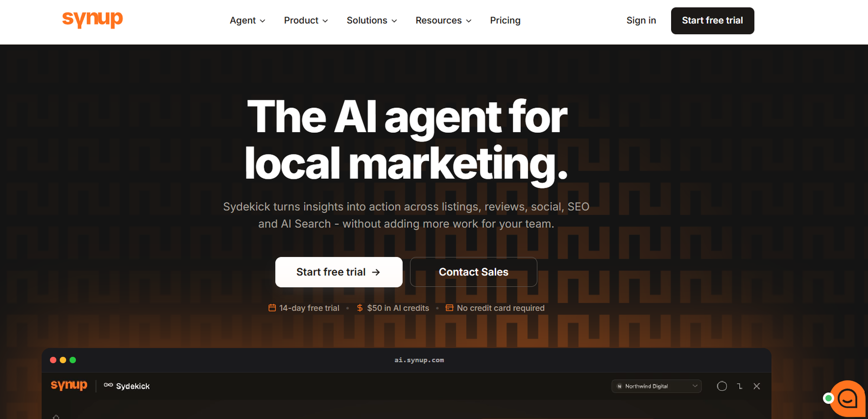Go to the Pricing page

(x=505, y=21)
